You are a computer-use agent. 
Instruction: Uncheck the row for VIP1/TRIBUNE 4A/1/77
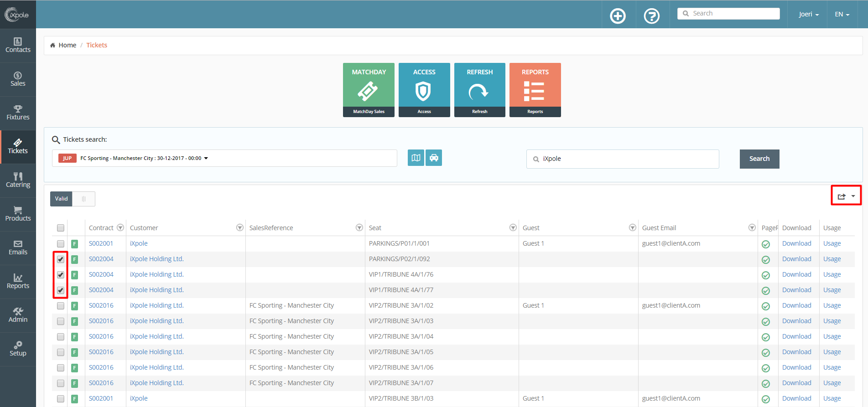click(x=61, y=290)
